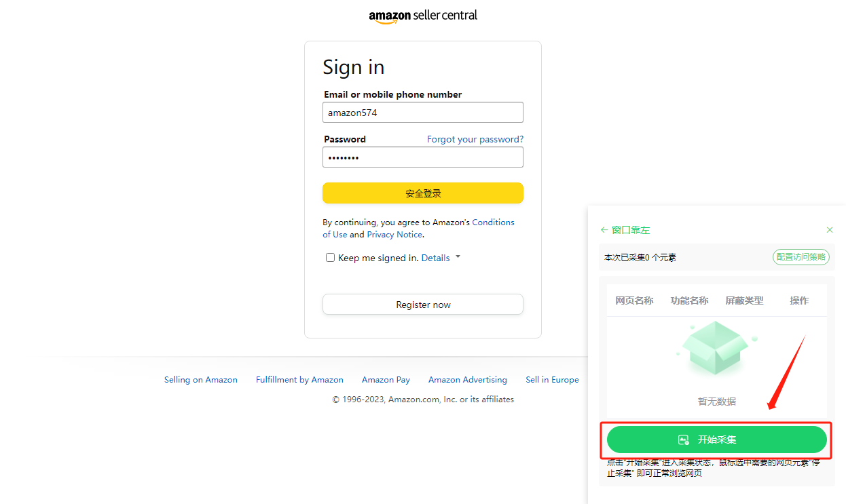Open the Amazon Advertising footer link
This screenshot has width=846, height=504.
coord(468,380)
